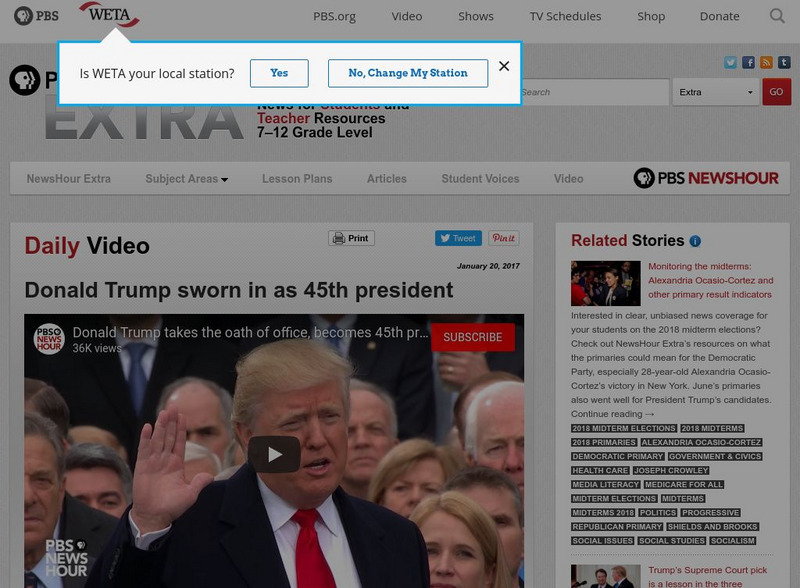Select the SHIELDS AND BROOKS tag
The height and width of the screenshot is (588, 800).
(x=712, y=527)
